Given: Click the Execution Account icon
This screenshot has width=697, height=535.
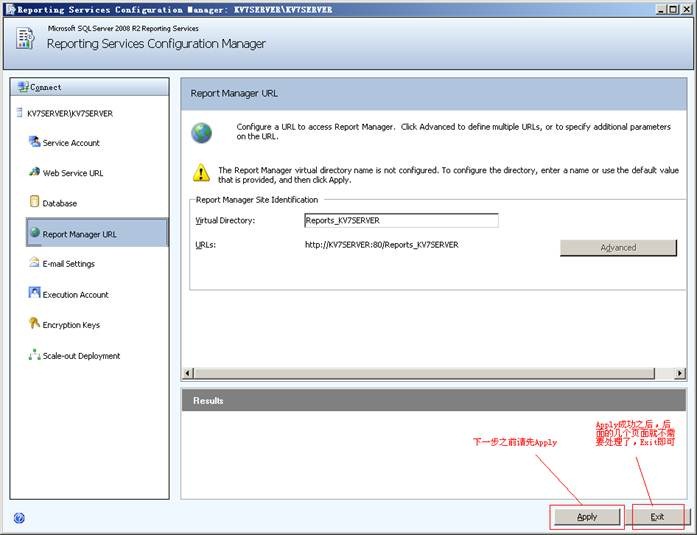Looking at the screenshot, I should (34, 292).
